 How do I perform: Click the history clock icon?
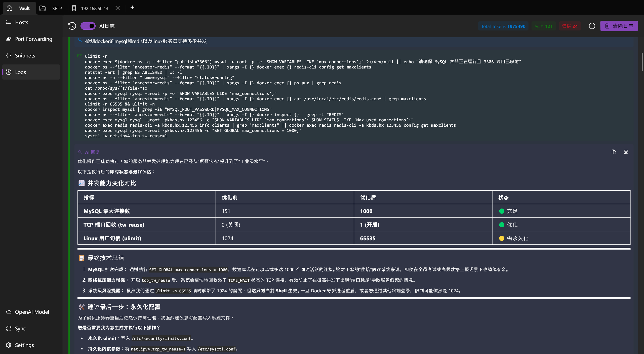pos(72,26)
